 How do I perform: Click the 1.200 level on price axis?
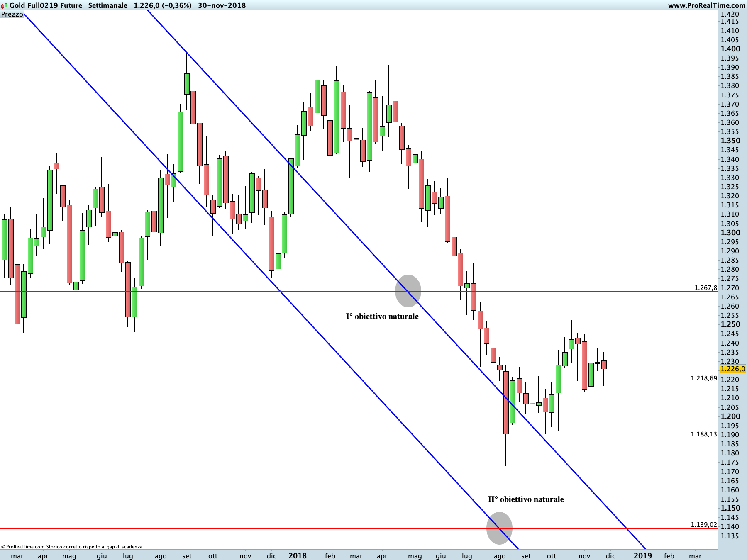[x=730, y=416]
